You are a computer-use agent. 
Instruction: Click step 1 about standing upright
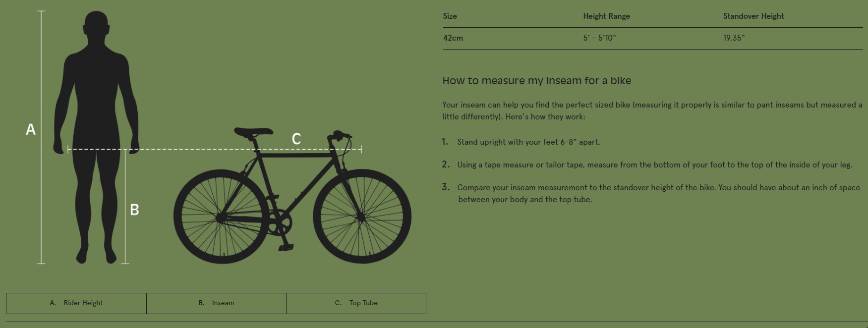(528, 142)
